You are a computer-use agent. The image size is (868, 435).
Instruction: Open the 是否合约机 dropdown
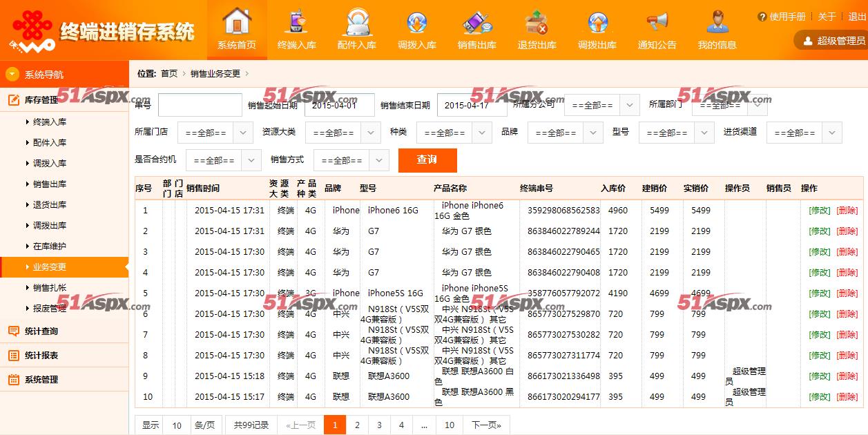pyautogui.click(x=223, y=160)
